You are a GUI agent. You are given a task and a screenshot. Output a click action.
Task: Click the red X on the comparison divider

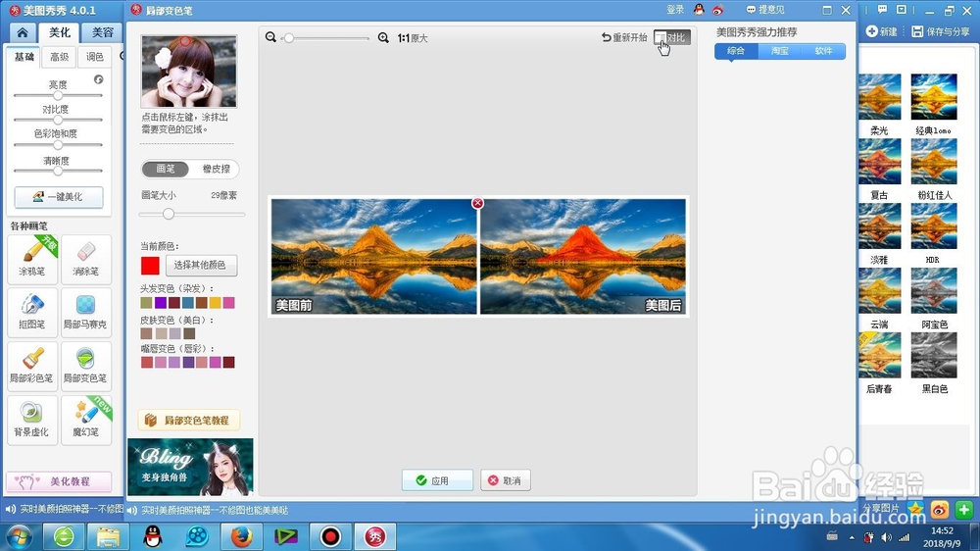coord(477,203)
